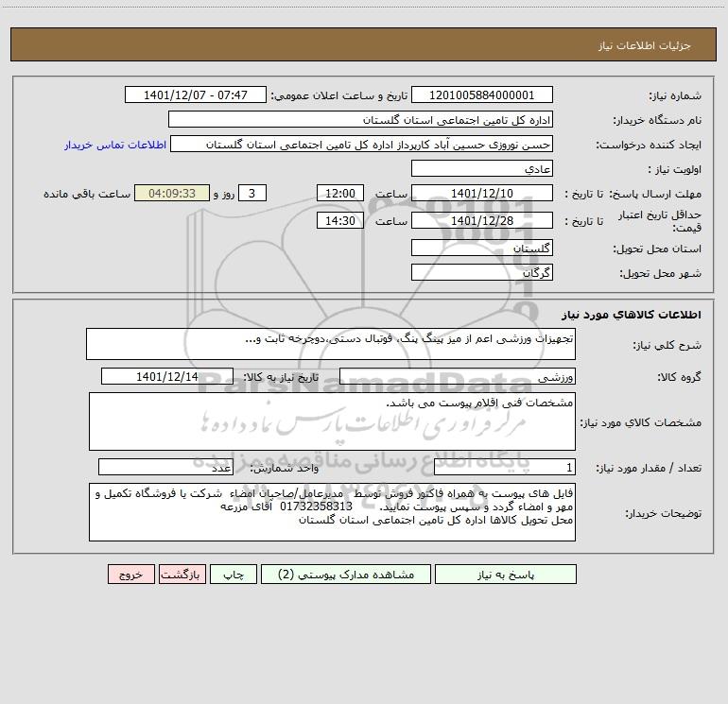Click the remaining days field 3
Viewport: 728px width, 704px height.
click(x=252, y=193)
